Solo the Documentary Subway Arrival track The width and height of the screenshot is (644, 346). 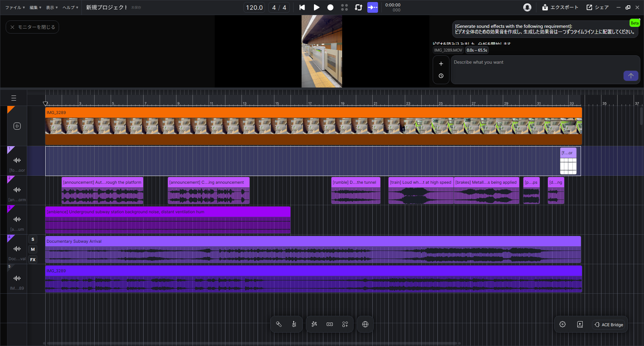pos(33,239)
